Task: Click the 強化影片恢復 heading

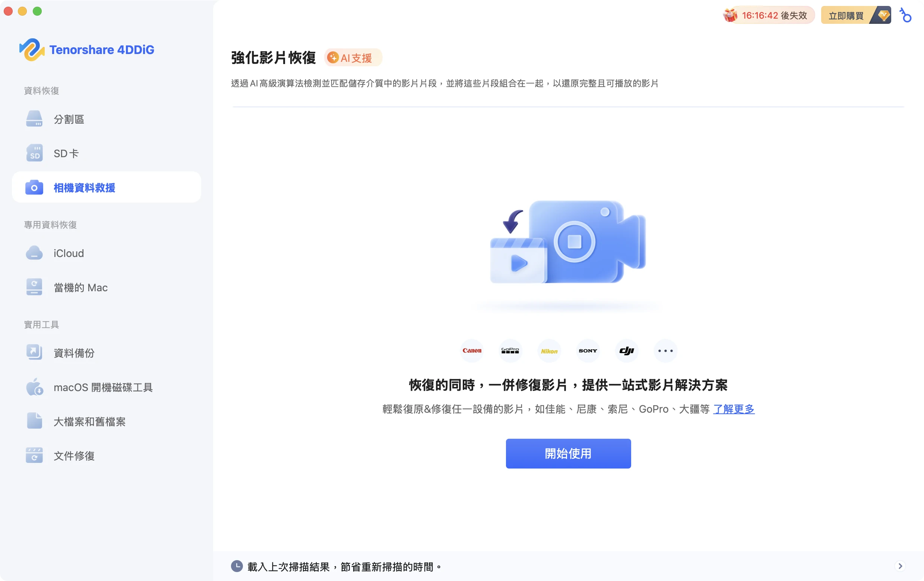Action: pos(273,57)
